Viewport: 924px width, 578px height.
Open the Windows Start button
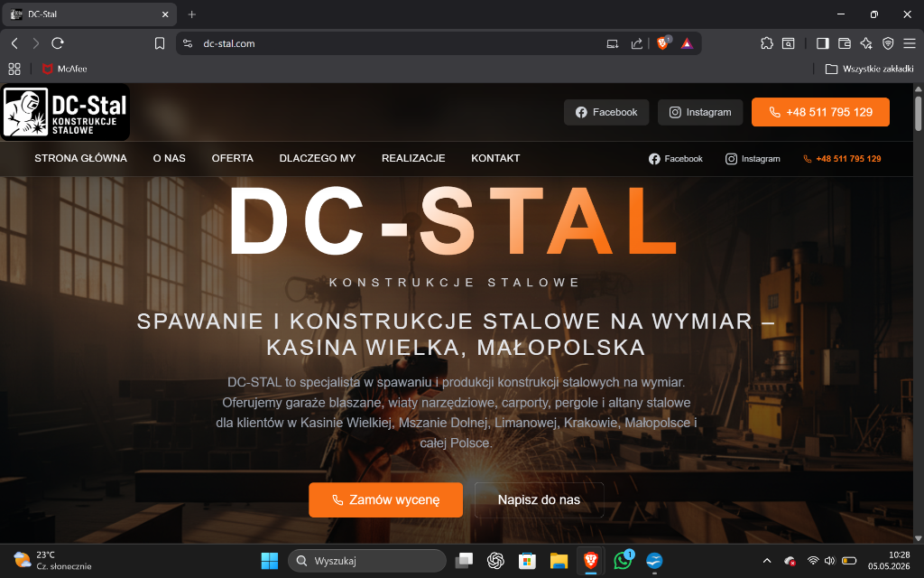pos(269,560)
